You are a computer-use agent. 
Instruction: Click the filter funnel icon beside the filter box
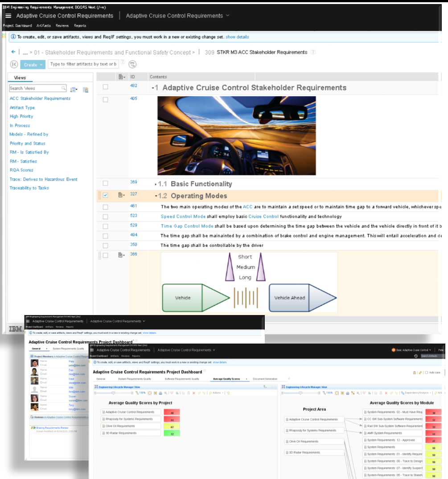[132, 64]
